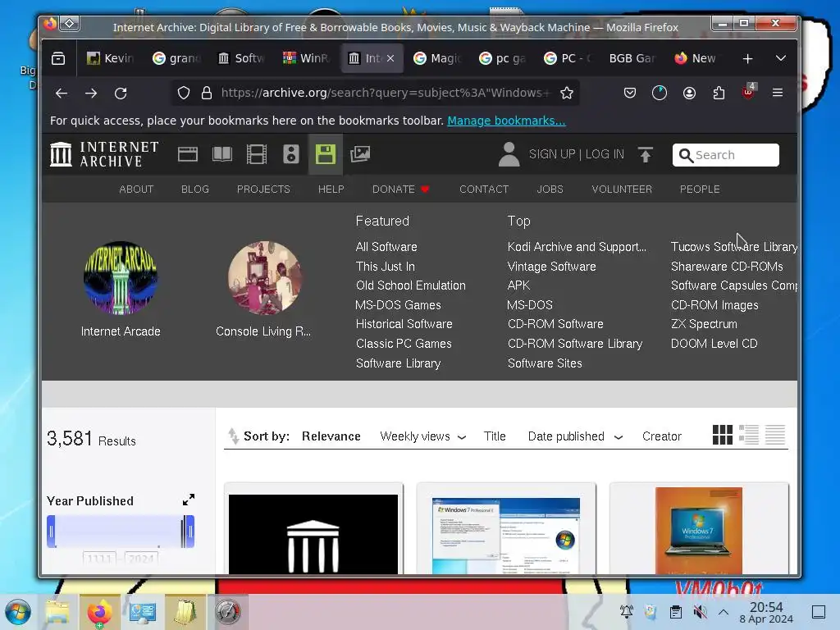The width and height of the screenshot is (840, 630).
Task: Save to Pocket icon in toolbar
Action: point(630,94)
